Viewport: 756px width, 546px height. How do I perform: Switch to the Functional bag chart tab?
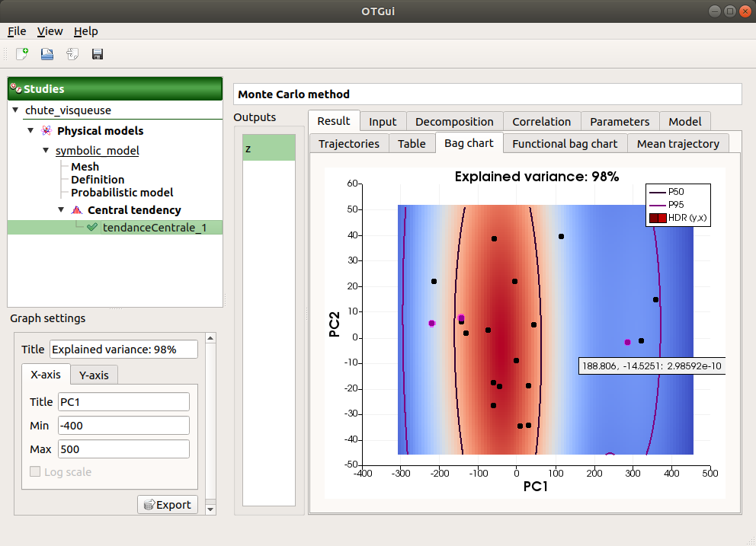click(565, 143)
